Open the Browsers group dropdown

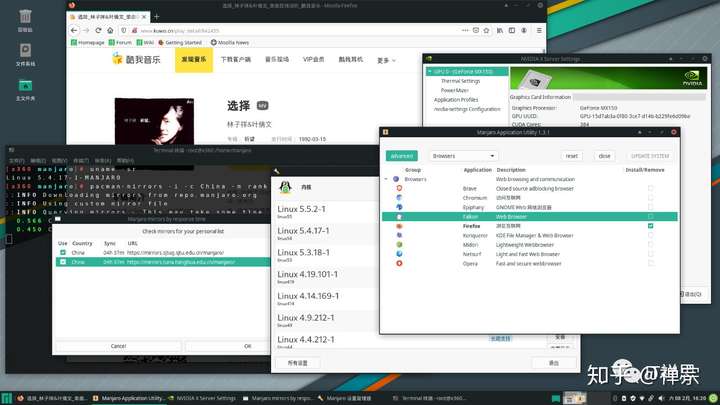coord(463,156)
